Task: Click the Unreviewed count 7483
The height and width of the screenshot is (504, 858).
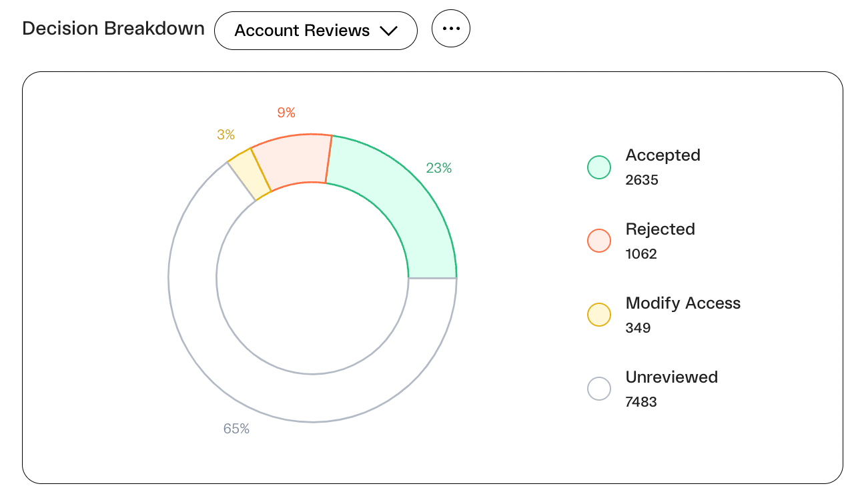Action: (x=641, y=402)
